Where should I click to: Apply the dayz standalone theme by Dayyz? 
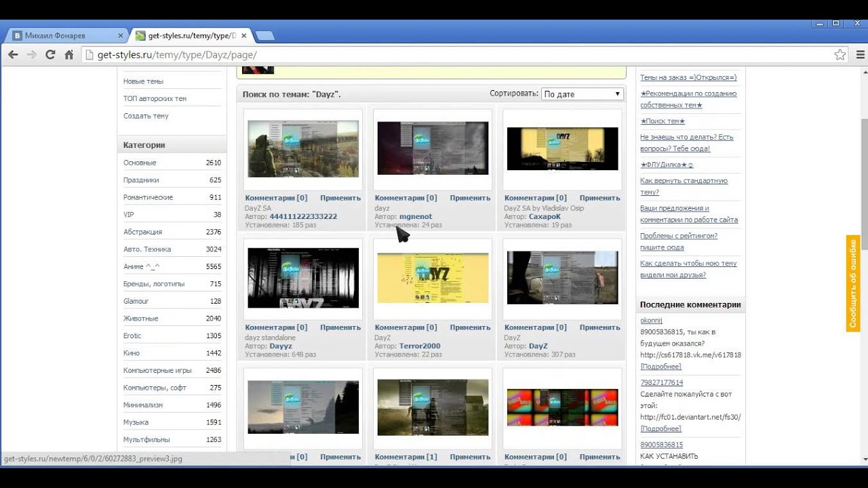pyautogui.click(x=340, y=327)
